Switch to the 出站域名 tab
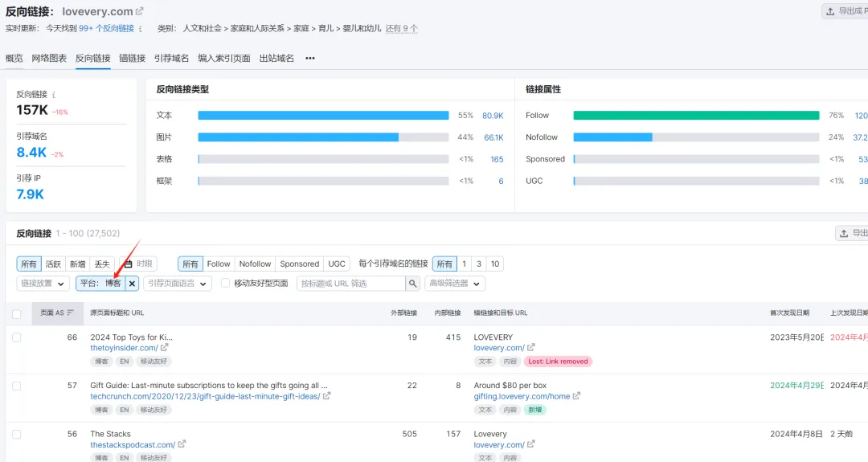 (276, 58)
